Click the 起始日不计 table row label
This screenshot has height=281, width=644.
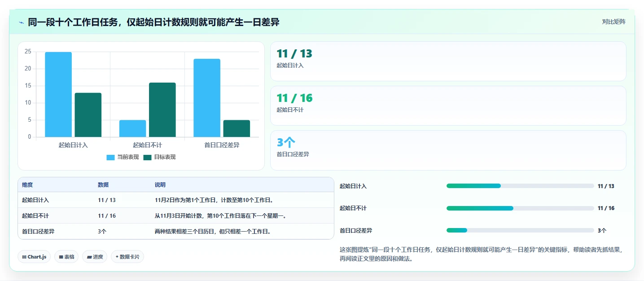click(35, 216)
